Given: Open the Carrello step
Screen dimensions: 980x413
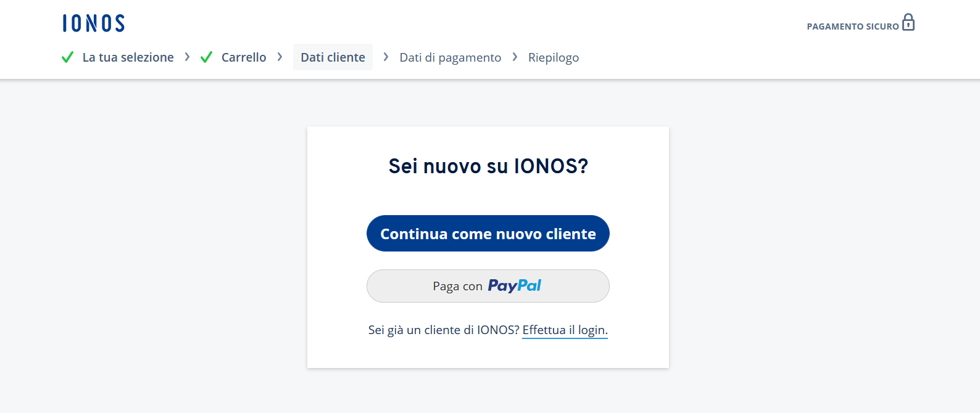Looking at the screenshot, I should click(x=244, y=57).
